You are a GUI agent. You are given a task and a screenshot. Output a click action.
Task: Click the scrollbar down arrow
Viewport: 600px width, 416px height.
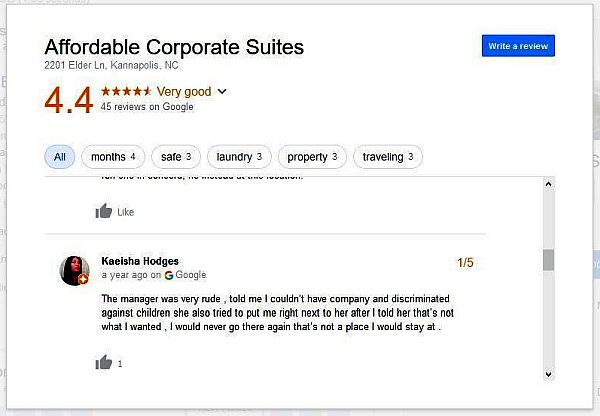pyautogui.click(x=548, y=373)
